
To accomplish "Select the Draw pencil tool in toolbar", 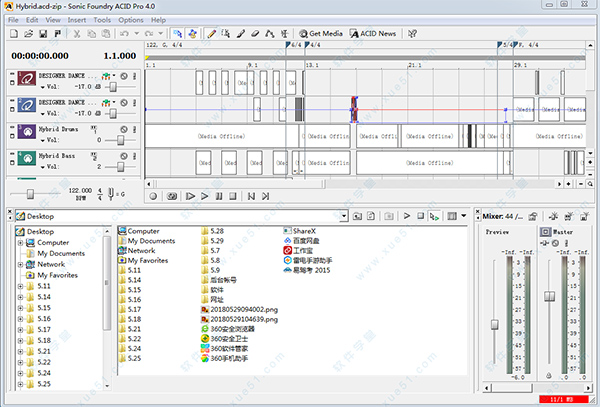I will click(x=212, y=33).
